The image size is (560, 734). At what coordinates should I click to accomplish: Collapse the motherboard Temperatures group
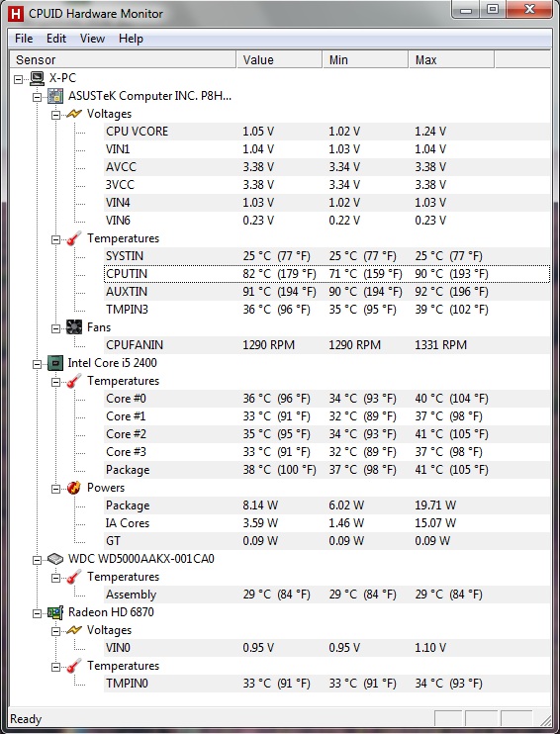55,239
